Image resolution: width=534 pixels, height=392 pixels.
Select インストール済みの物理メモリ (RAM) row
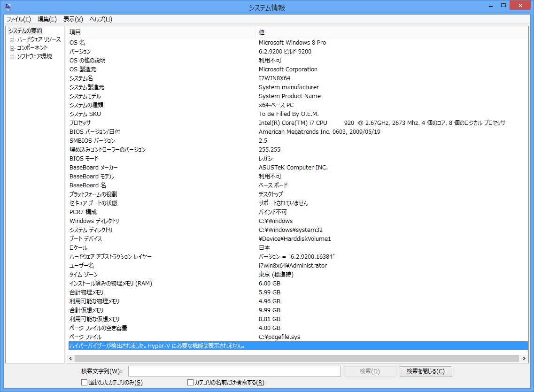point(298,284)
